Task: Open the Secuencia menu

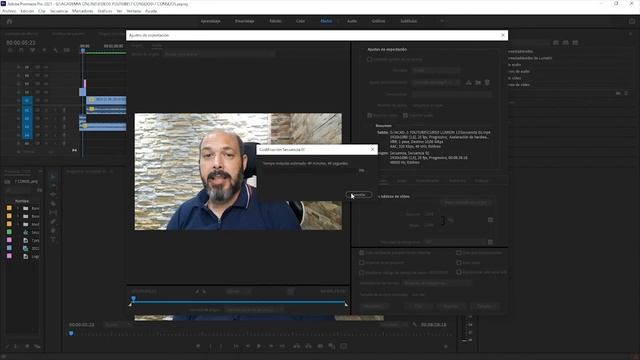Action: click(x=59, y=11)
